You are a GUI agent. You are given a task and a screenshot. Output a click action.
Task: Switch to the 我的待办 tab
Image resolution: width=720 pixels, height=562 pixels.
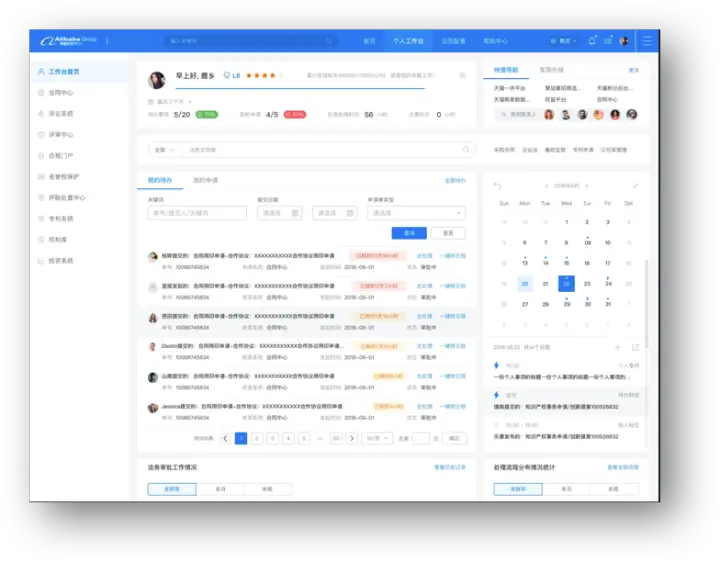click(160, 180)
